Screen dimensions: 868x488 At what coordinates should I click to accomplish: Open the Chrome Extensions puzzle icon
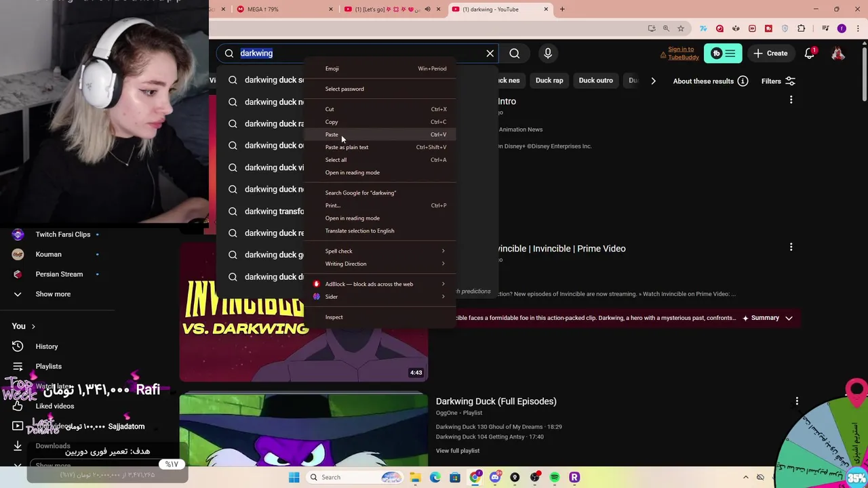tap(802, 28)
